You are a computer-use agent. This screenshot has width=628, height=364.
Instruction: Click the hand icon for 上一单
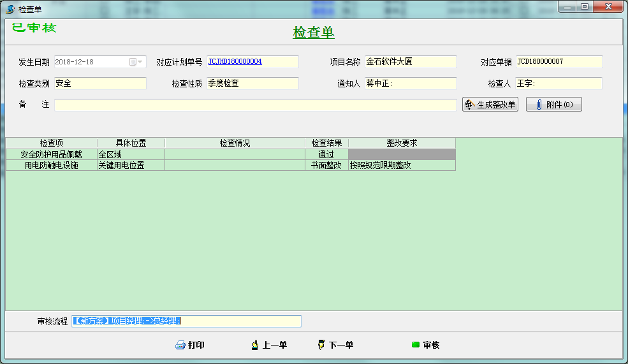pos(255,345)
